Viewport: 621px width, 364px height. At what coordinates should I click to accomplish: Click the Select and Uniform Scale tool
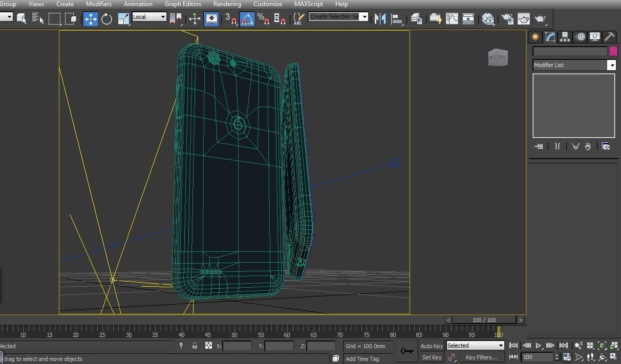123,19
